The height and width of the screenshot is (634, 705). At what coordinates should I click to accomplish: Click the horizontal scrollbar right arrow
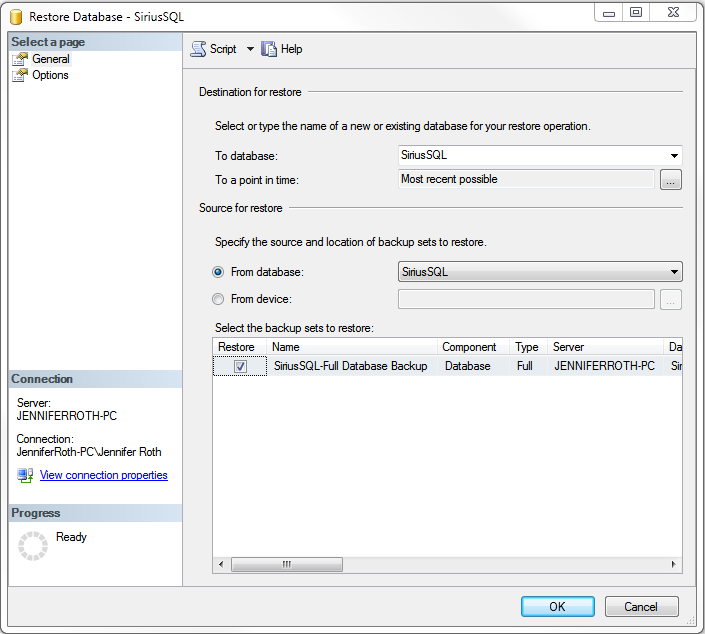coord(674,564)
